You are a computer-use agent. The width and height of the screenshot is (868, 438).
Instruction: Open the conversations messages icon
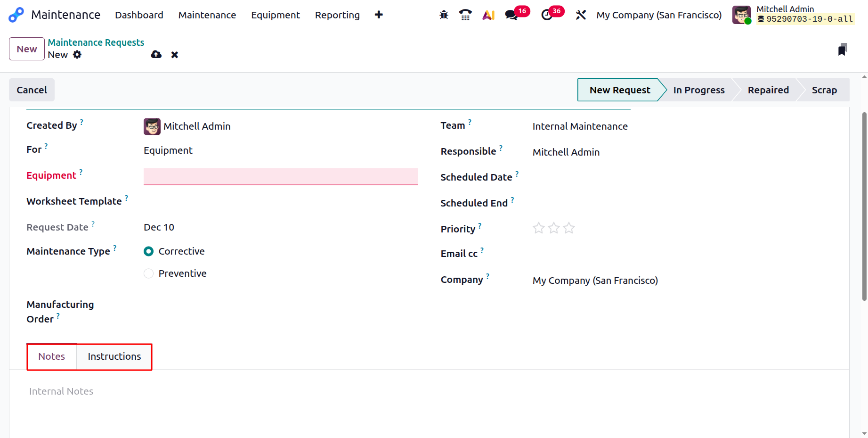pyautogui.click(x=511, y=15)
